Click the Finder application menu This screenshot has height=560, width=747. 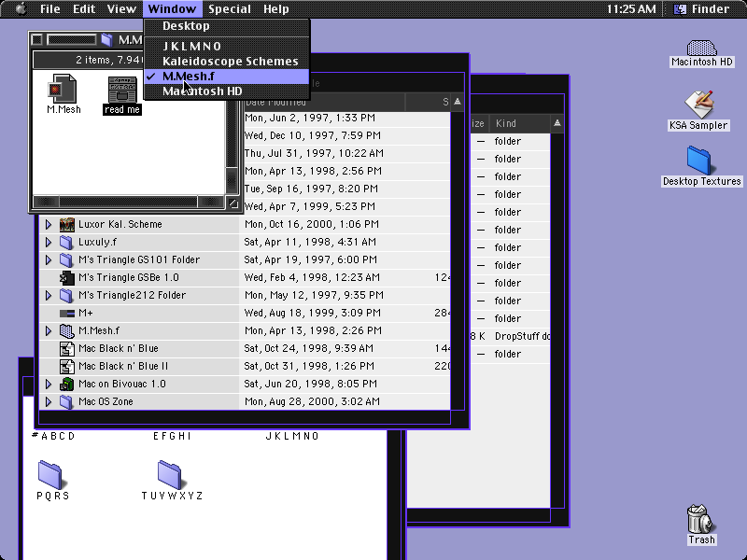(x=703, y=8)
